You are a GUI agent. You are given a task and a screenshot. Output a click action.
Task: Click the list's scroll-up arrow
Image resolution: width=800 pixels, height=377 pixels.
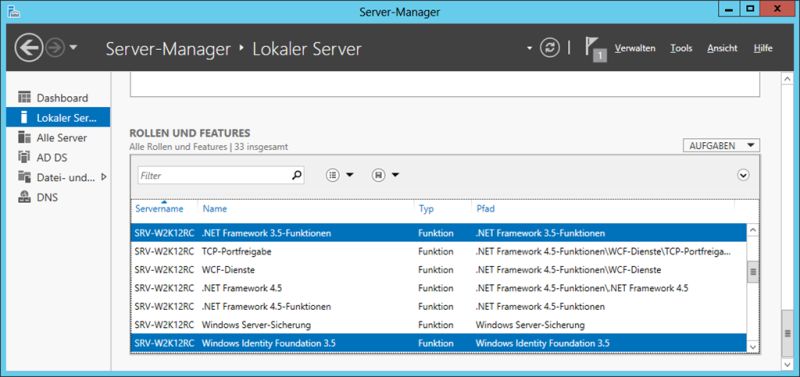[753, 230]
